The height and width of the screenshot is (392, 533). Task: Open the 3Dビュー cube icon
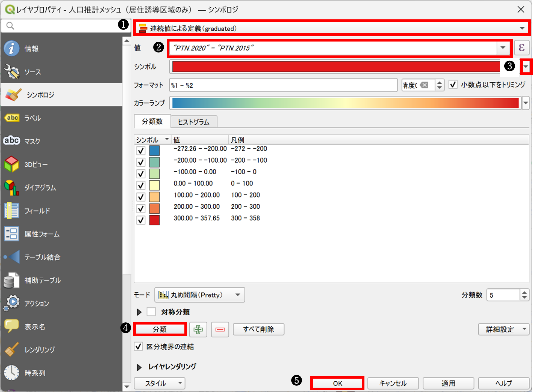pos(11,164)
